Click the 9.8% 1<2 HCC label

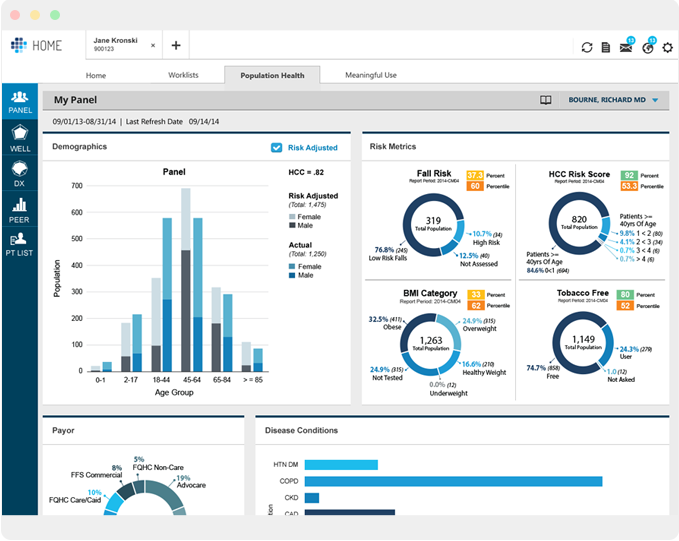click(641, 233)
